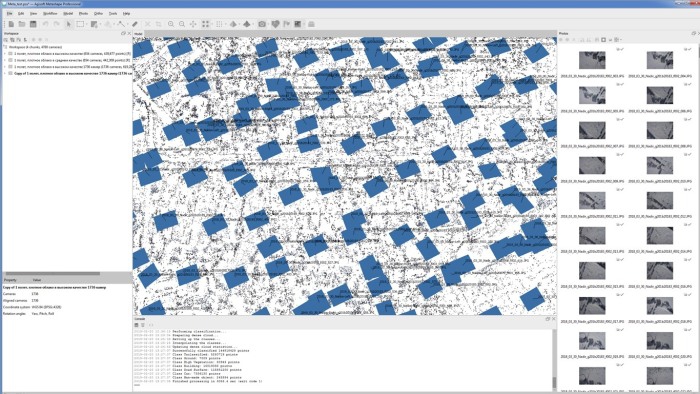Image resolution: width=700 pixels, height=394 pixels.
Task: Click the Zoom Out magnifier icon
Action: tap(182, 24)
